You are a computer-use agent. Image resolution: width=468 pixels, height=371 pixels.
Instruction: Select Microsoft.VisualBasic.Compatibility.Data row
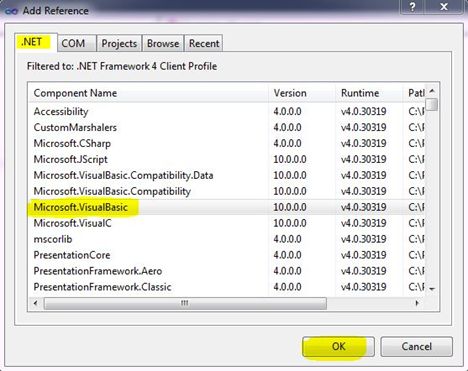click(227, 175)
